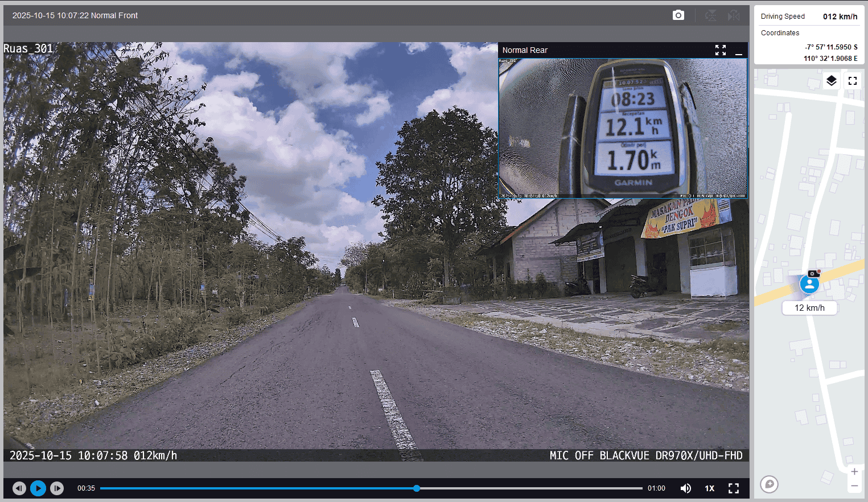Image resolution: width=868 pixels, height=502 pixels.
Task: Zoom out on the map
Action: coord(854,485)
